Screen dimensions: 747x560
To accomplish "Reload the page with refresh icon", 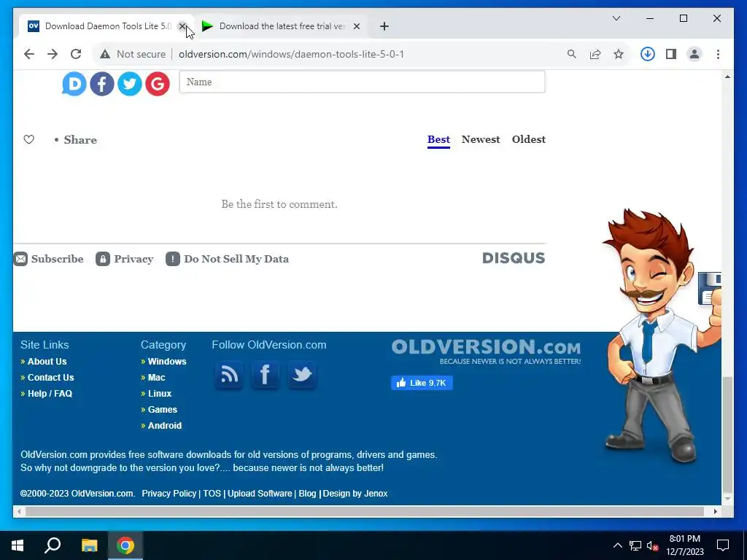I will [76, 54].
